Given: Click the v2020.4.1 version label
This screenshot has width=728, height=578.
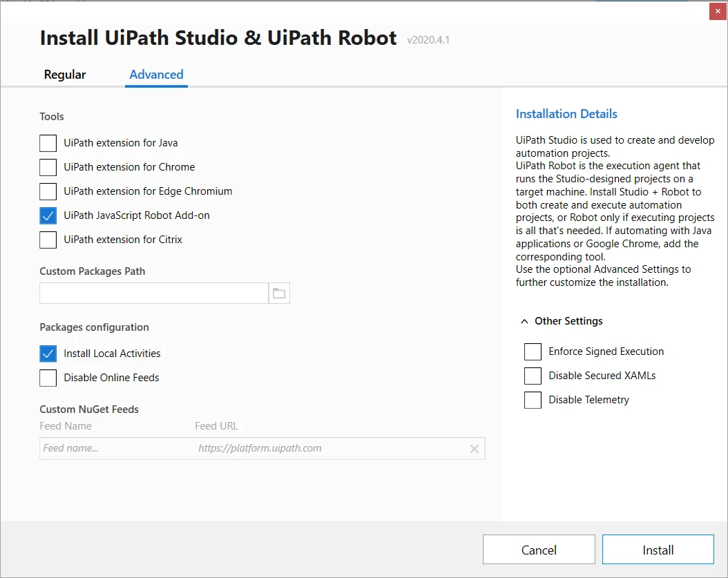Looking at the screenshot, I should 428,40.
